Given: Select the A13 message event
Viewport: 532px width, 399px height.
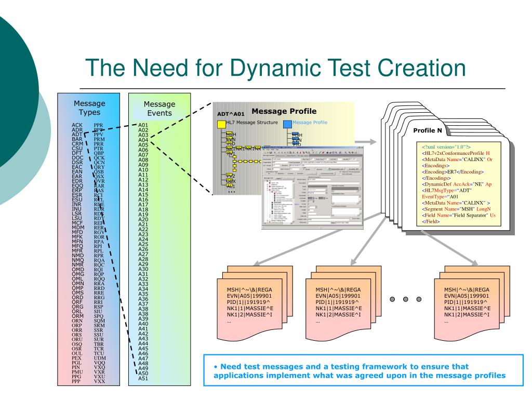Looking at the screenshot, I should point(143,184).
